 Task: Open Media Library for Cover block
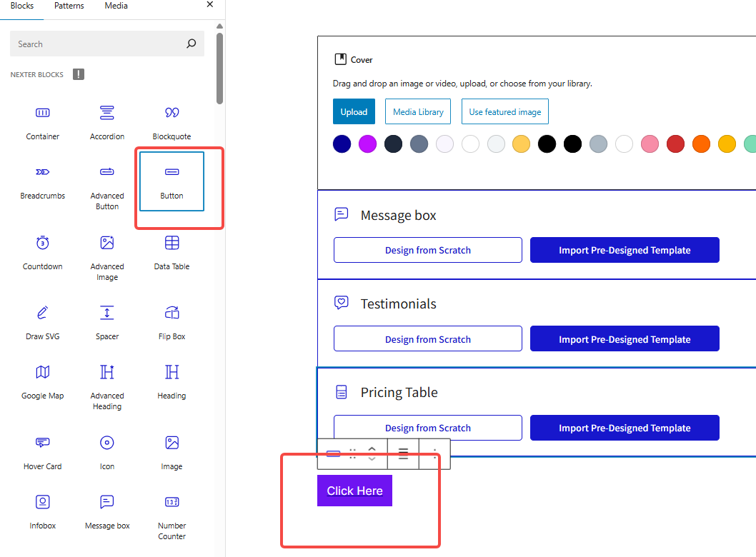(418, 111)
